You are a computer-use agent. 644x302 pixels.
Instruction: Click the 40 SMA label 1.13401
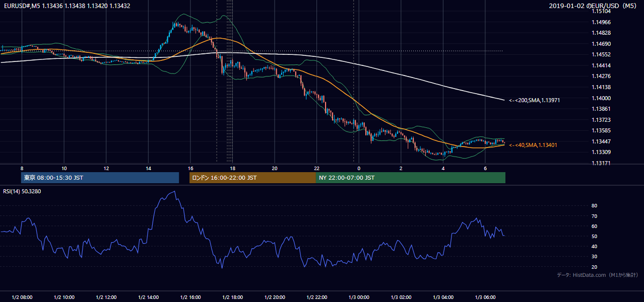pos(533,145)
